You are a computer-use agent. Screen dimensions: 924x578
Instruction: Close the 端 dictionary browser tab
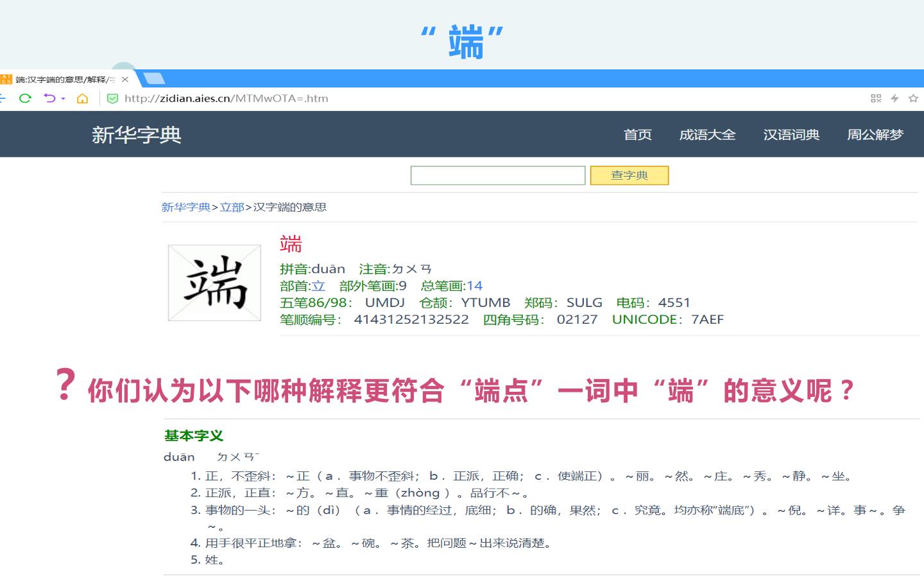125,80
